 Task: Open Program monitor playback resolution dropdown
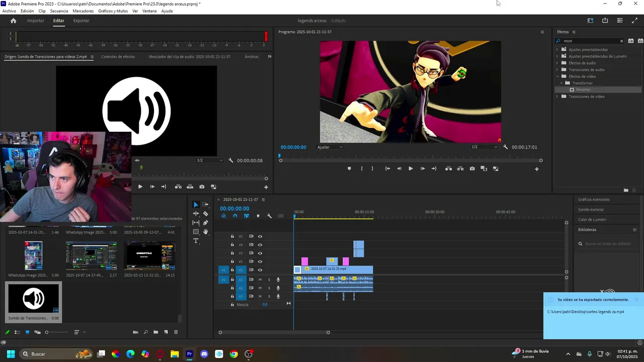click(x=485, y=147)
